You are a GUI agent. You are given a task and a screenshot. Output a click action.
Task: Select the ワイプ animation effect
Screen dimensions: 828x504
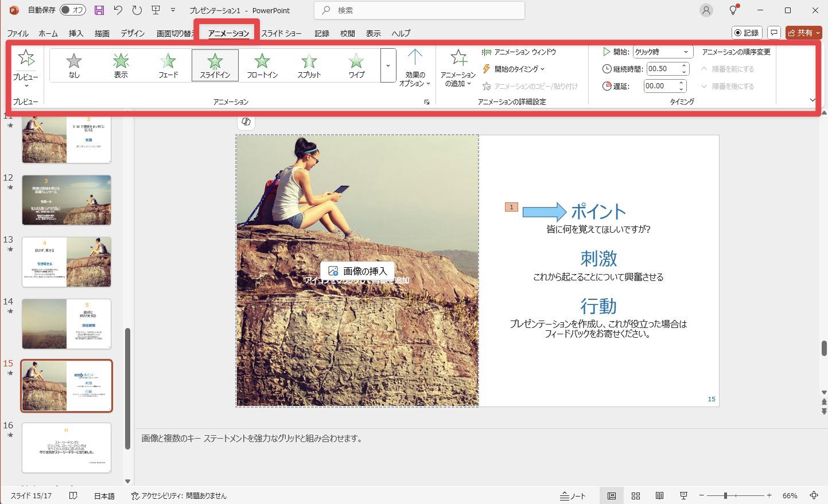tap(356, 65)
